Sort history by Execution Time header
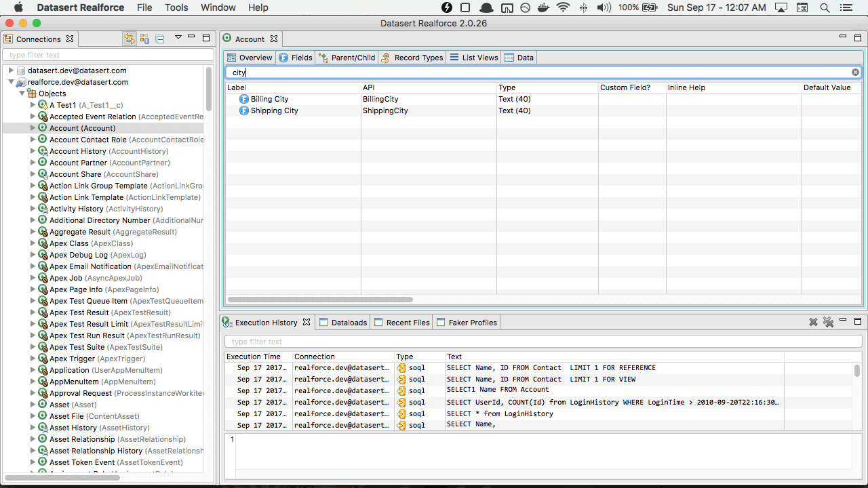Viewport: 868px width, 488px height. pos(258,357)
